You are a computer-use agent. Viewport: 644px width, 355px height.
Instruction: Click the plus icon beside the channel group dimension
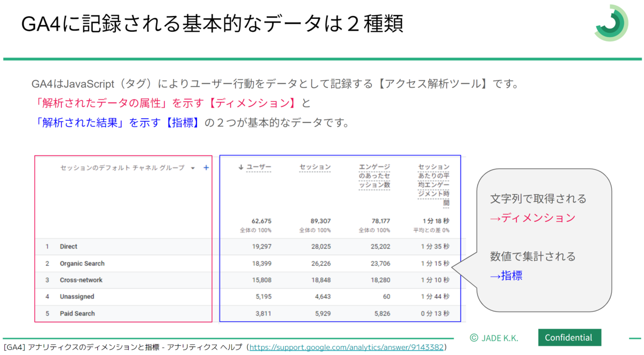coord(206,168)
